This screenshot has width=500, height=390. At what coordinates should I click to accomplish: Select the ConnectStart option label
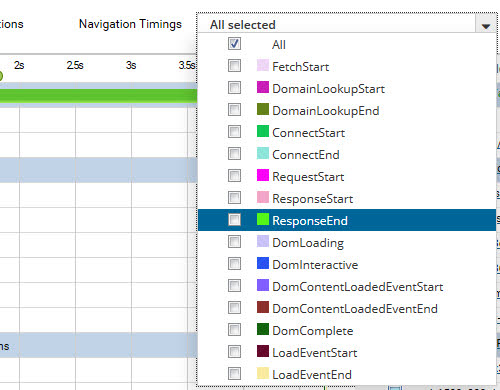[x=308, y=133]
